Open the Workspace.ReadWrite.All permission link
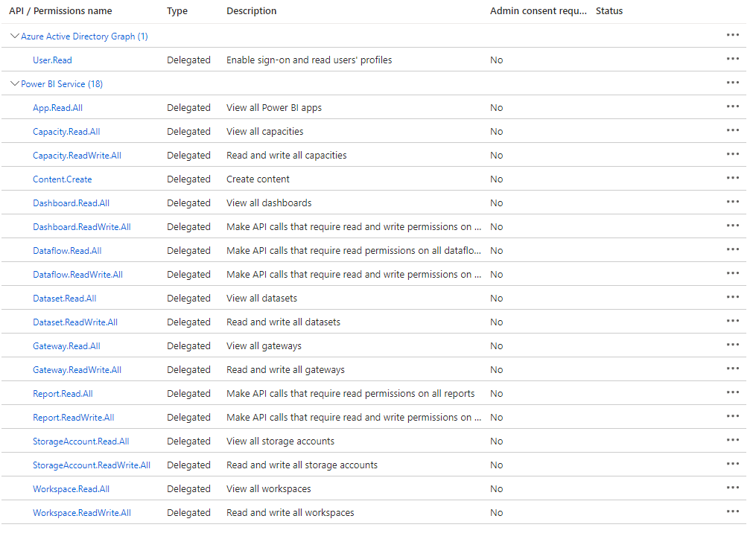The width and height of the screenshot is (756, 542). pyautogui.click(x=81, y=513)
